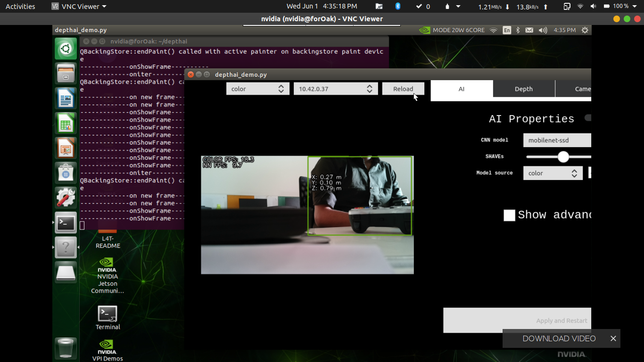
Task: Click NVIDIA power mode 20W 6CORE indicator
Action: click(452, 30)
